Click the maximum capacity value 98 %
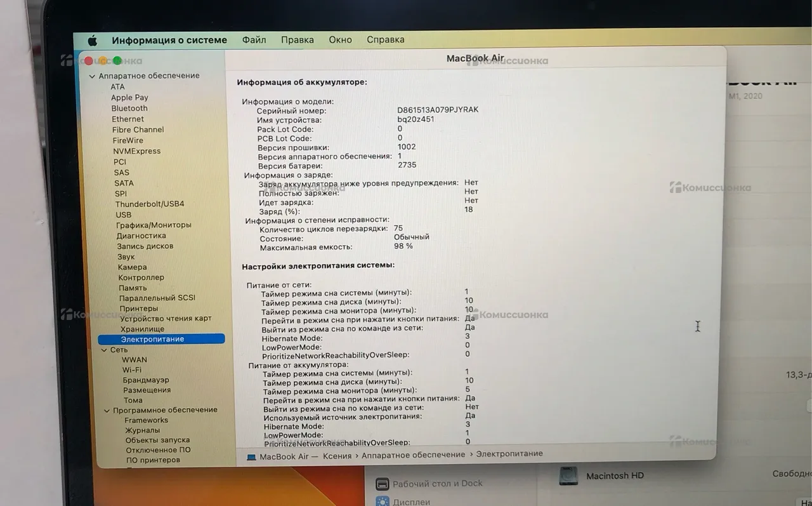The height and width of the screenshot is (506, 812). coord(403,246)
